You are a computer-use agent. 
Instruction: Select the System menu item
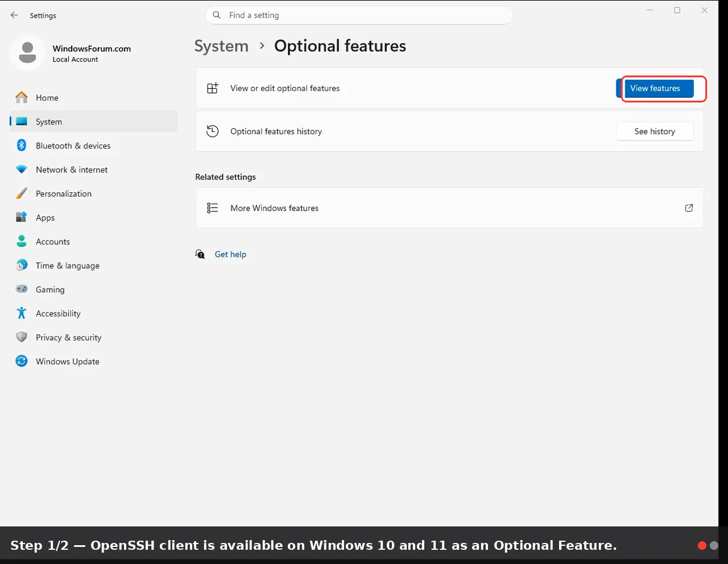tap(93, 121)
